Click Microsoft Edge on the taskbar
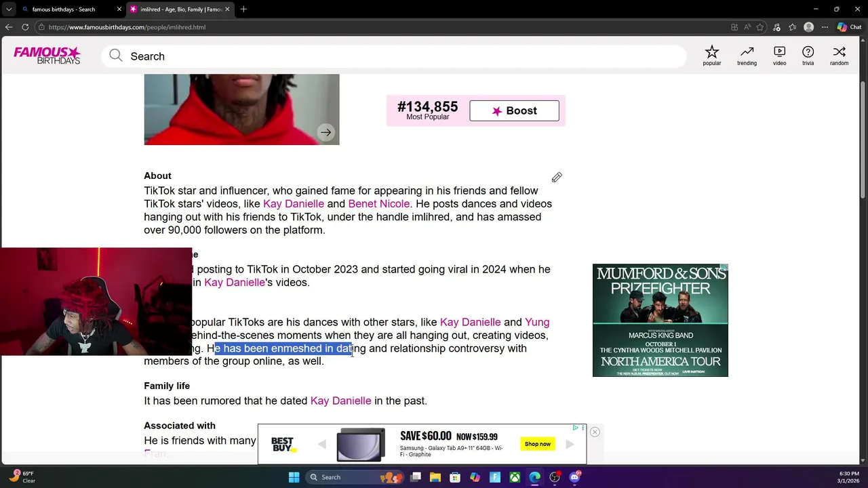This screenshot has width=868, height=488. click(x=535, y=477)
